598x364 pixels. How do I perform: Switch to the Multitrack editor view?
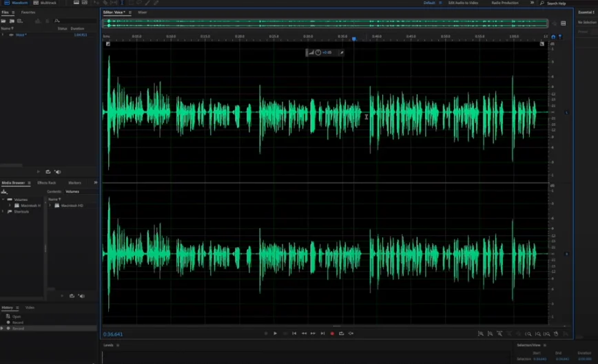[x=45, y=3]
